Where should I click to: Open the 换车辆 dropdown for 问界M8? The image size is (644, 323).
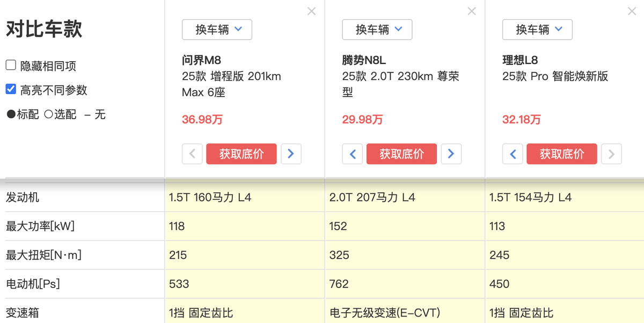[x=217, y=30]
